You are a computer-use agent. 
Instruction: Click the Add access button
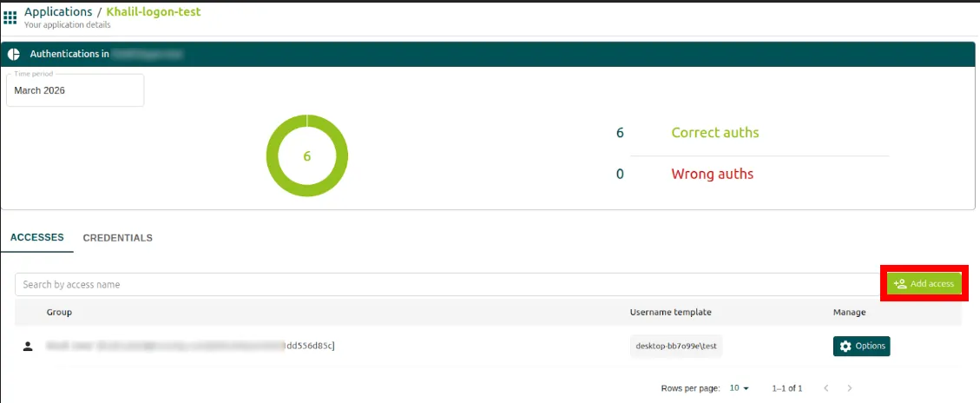click(924, 283)
